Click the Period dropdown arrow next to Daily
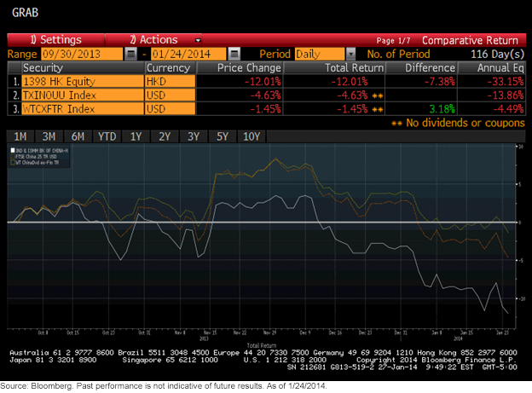 350,54
